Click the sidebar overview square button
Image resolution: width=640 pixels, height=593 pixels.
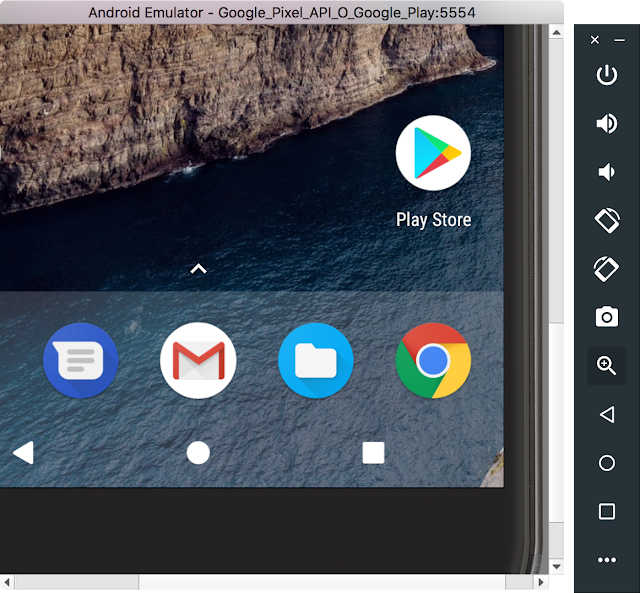point(607,511)
